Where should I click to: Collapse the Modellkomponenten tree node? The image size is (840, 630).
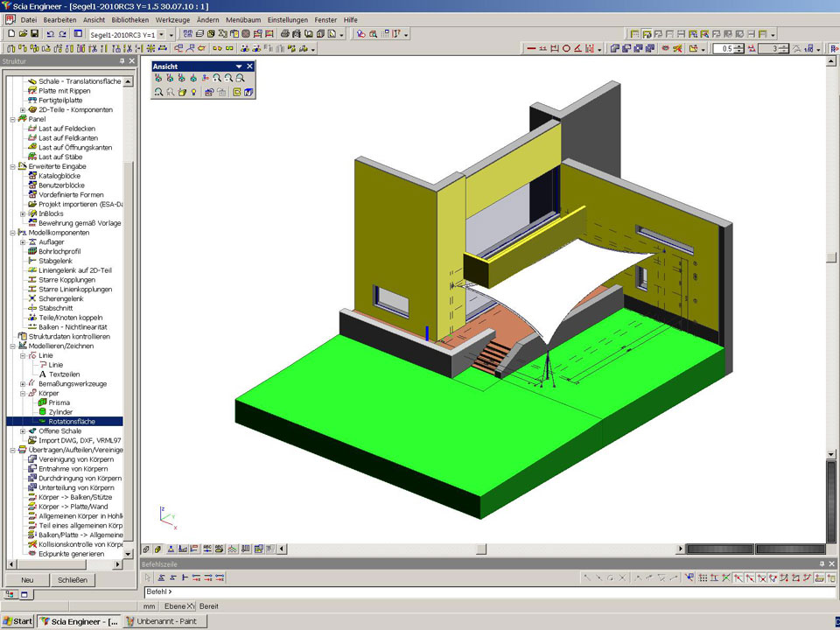[x=12, y=233]
